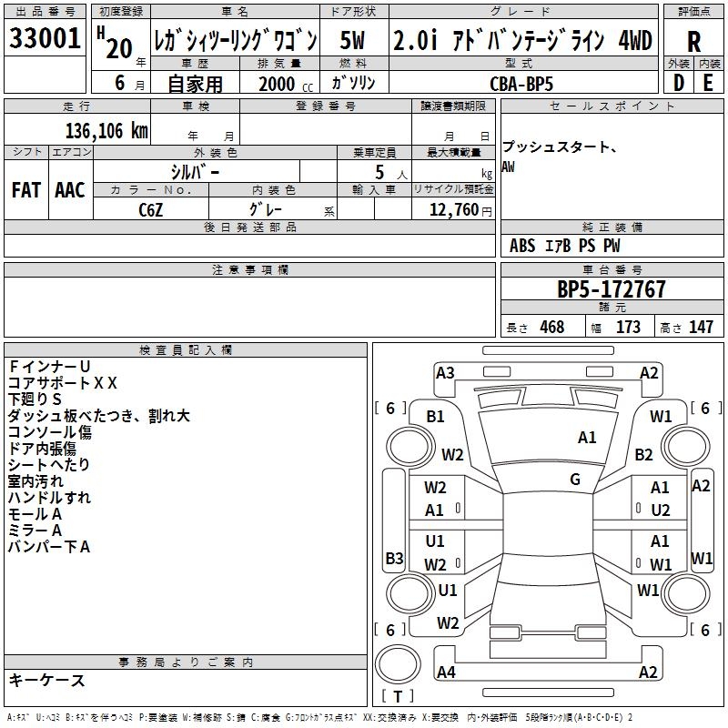
Task: Select the note ダッシュ板べたつき、割れ大
Action: coord(99,416)
